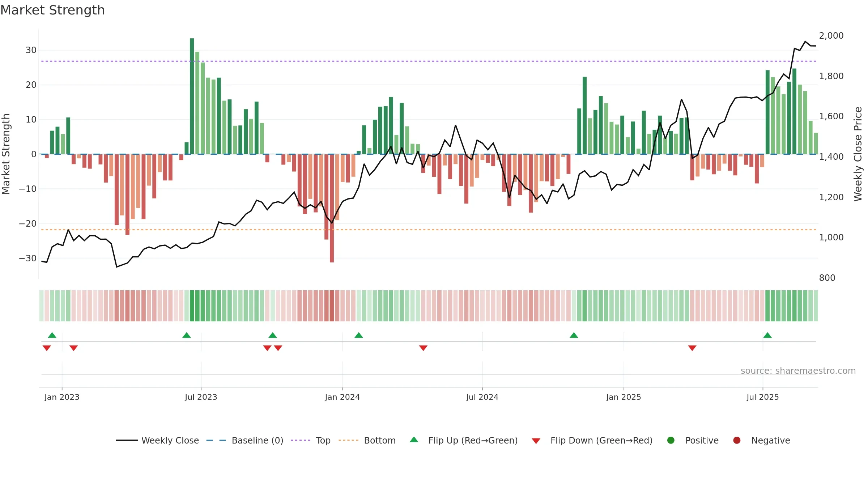Click the orange dotted Bottom legend line
The image size is (868, 488).
point(348,440)
